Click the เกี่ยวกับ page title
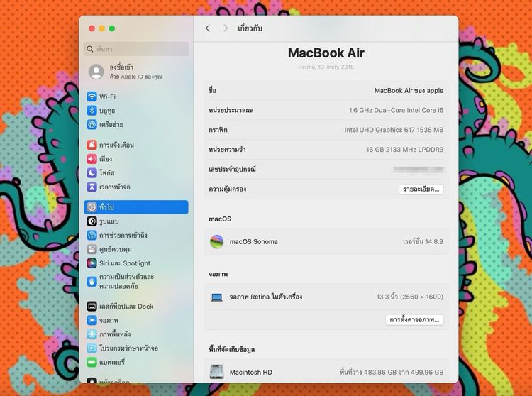The height and width of the screenshot is (396, 532). click(x=250, y=28)
